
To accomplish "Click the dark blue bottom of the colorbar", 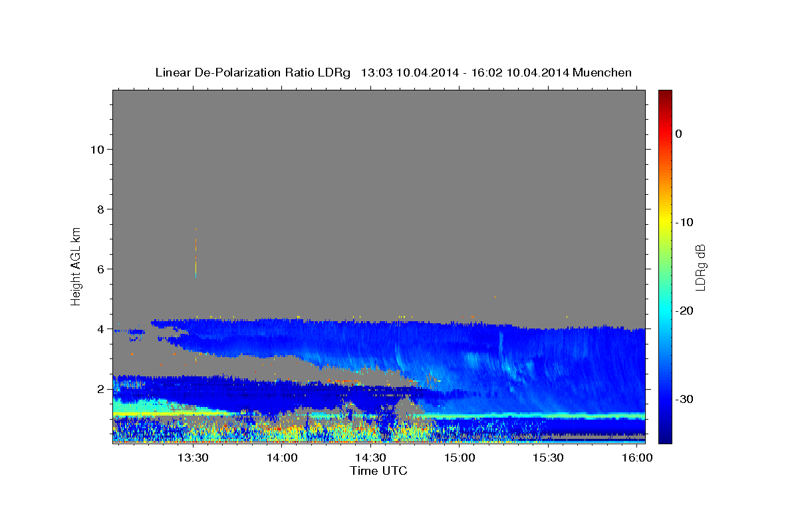I will pos(665,436).
